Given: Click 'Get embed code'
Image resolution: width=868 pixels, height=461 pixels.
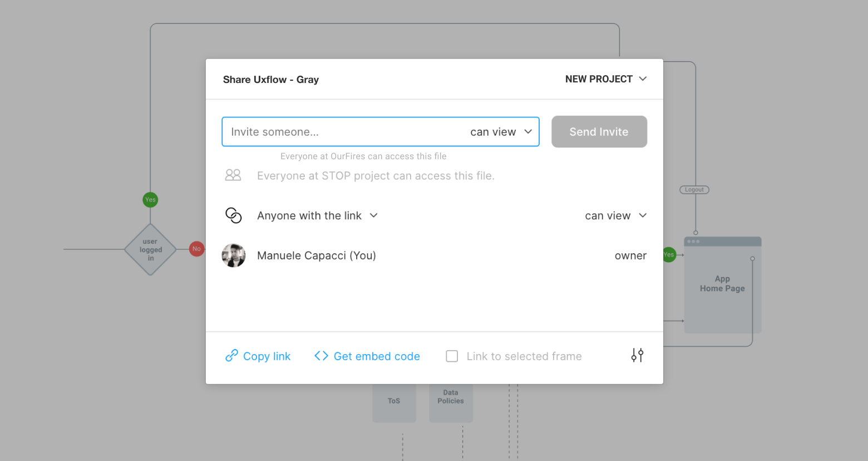Looking at the screenshot, I should (x=376, y=356).
